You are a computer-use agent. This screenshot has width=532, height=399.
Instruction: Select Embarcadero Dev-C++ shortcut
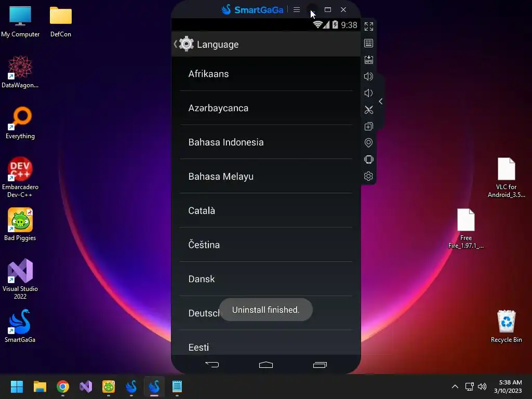tap(20, 178)
